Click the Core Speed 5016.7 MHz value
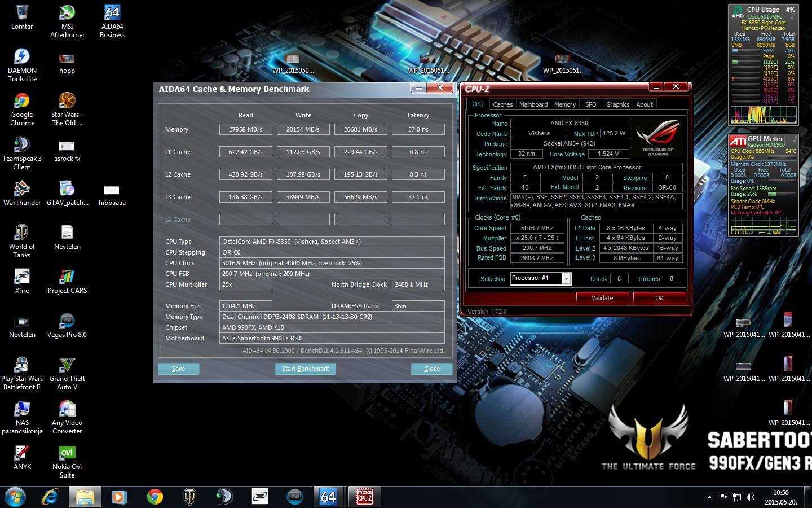This screenshot has height=508, width=812. [x=537, y=228]
